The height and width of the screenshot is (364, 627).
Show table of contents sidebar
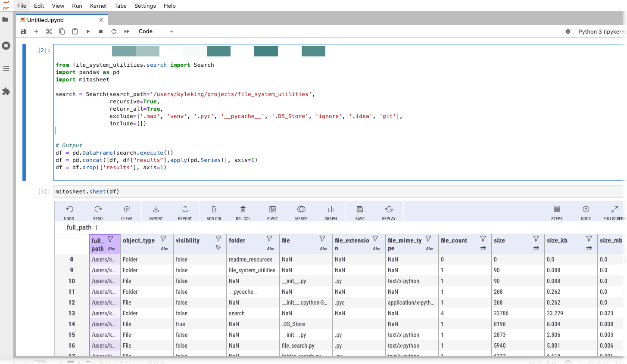pos(6,68)
